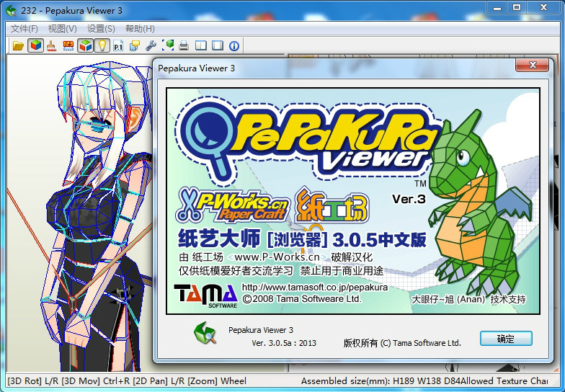
Task: Click the status bar 'Assembled size(mm)' text
Action: coord(345,380)
